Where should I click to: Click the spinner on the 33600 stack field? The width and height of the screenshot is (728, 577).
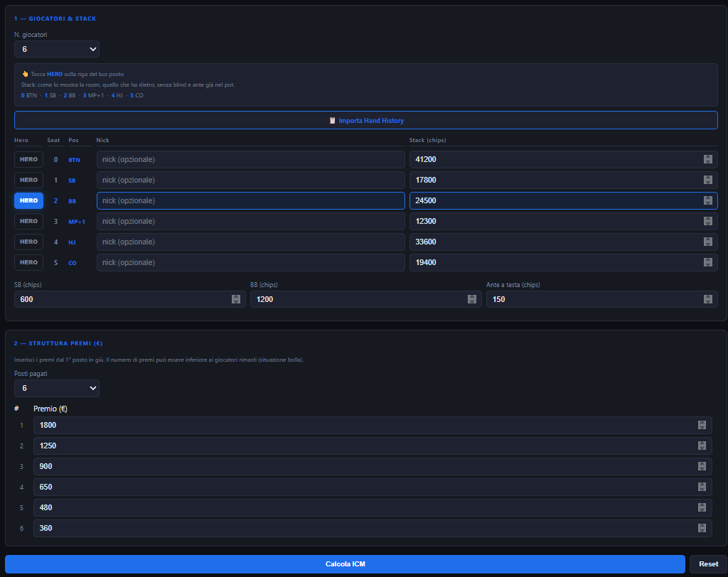pyautogui.click(x=707, y=242)
